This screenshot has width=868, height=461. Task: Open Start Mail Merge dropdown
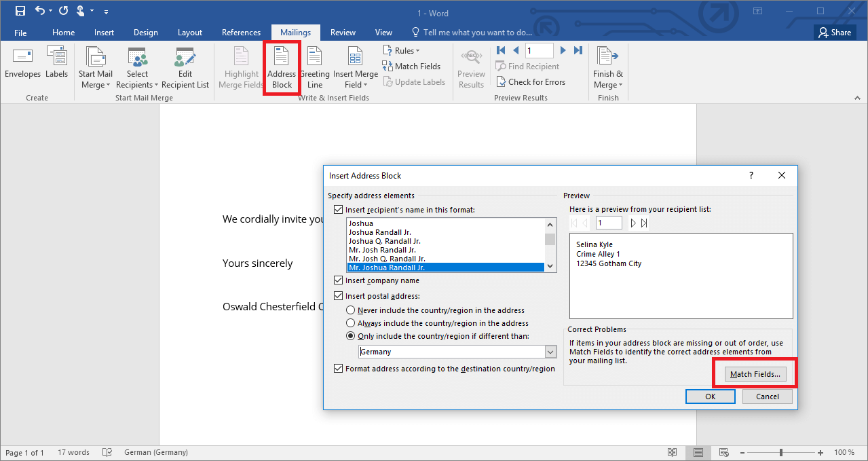point(96,79)
